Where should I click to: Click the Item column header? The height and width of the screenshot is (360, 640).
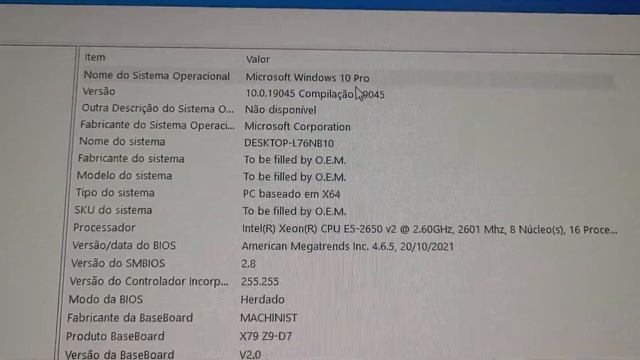95,58
